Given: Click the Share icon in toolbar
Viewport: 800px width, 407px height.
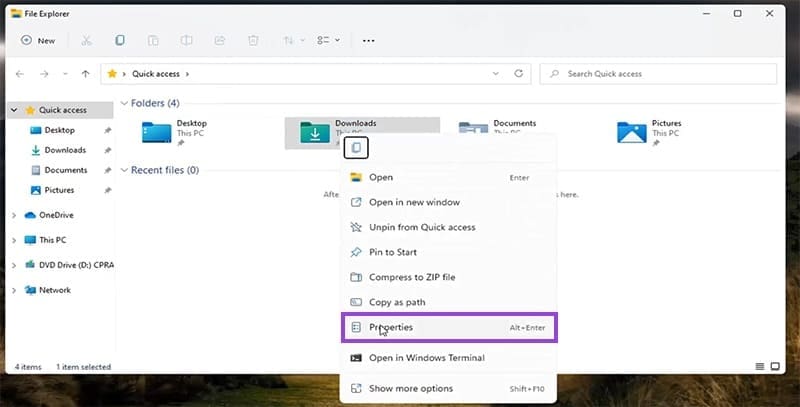Looking at the screenshot, I should [x=219, y=40].
